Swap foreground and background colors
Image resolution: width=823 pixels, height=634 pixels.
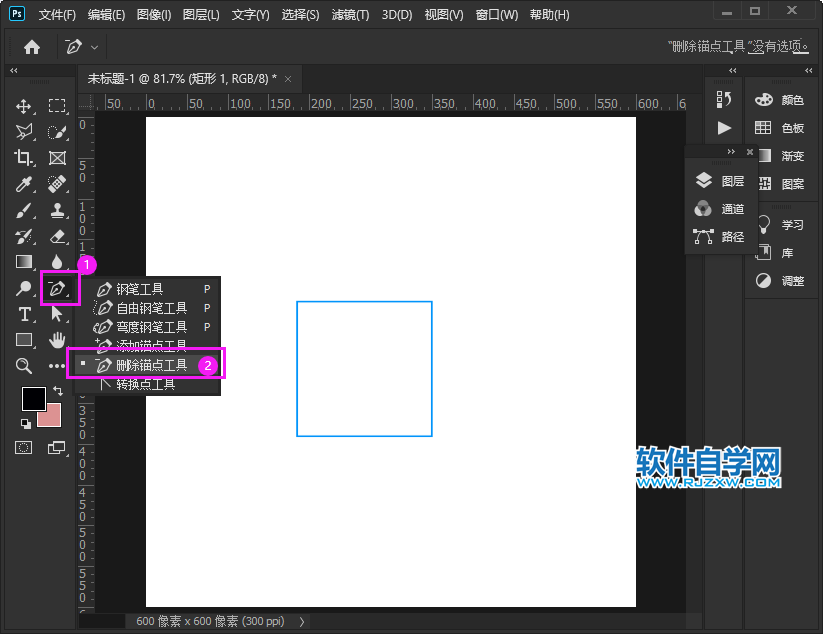coord(57,390)
